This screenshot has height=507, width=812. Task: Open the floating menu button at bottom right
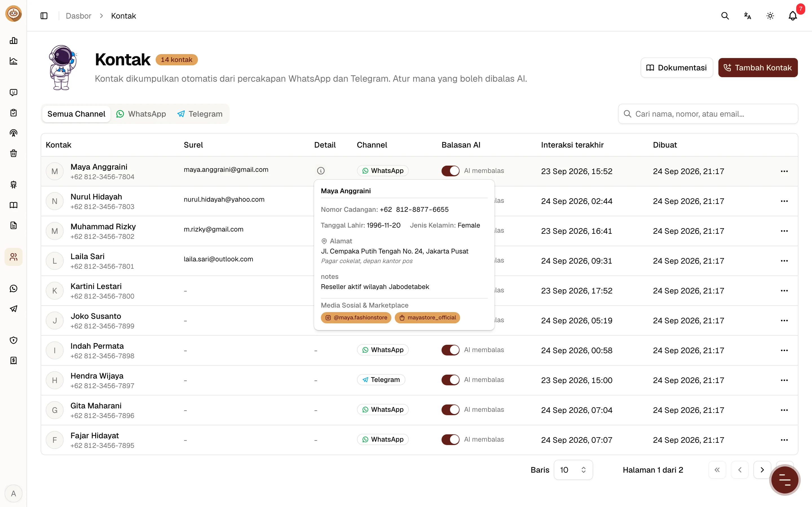(784, 480)
